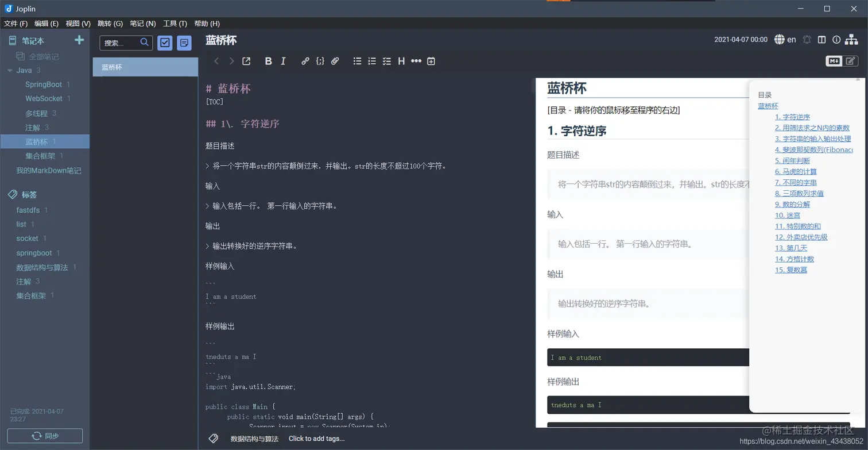Click 'Click to add tags...'
868x450 pixels.
tap(316, 439)
